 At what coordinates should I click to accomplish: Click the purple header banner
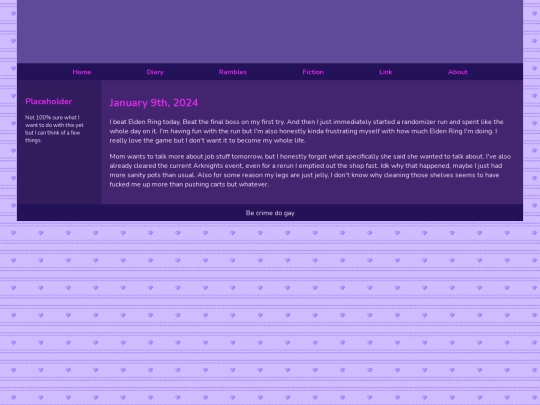pyautogui.click(x=270, y=31)
